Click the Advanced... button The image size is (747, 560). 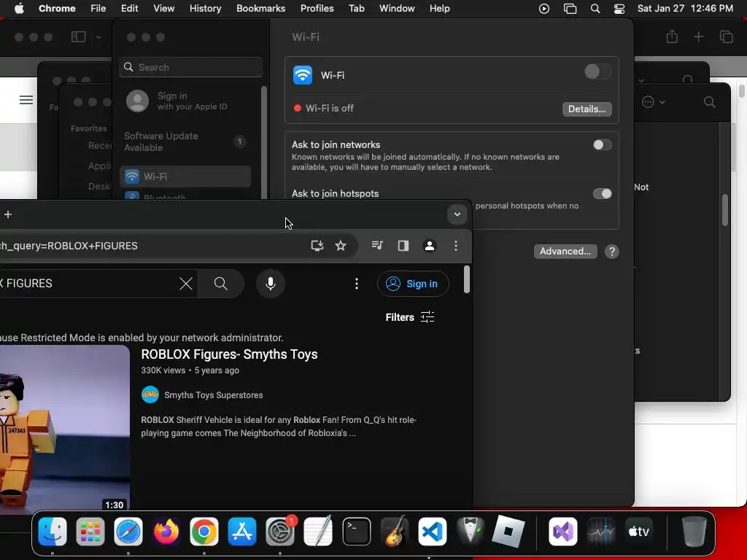[565, 252]
